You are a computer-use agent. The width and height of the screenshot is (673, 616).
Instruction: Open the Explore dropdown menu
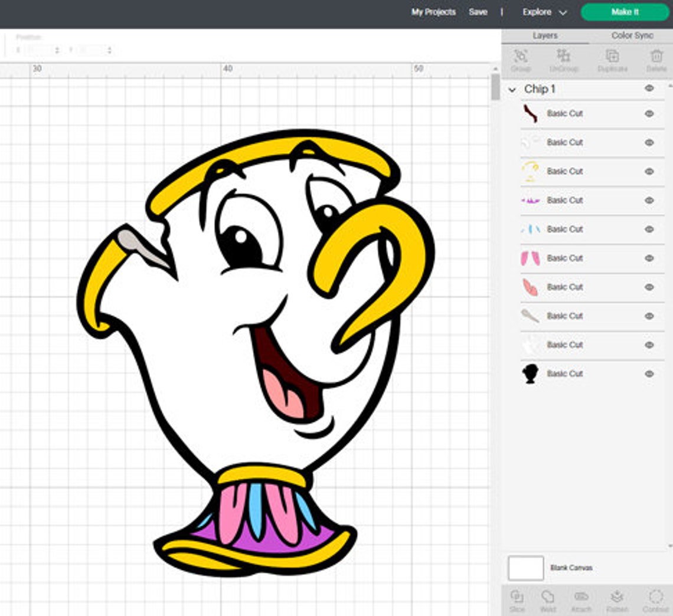pyautogui.click(x=544, y=12)
